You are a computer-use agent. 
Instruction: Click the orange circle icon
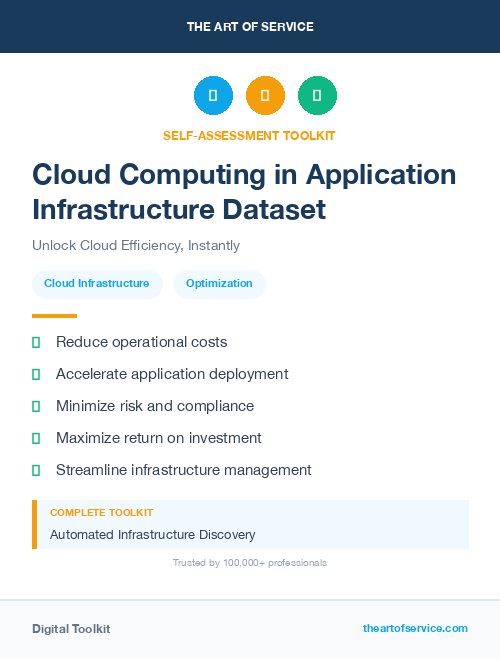coord(265,95)
